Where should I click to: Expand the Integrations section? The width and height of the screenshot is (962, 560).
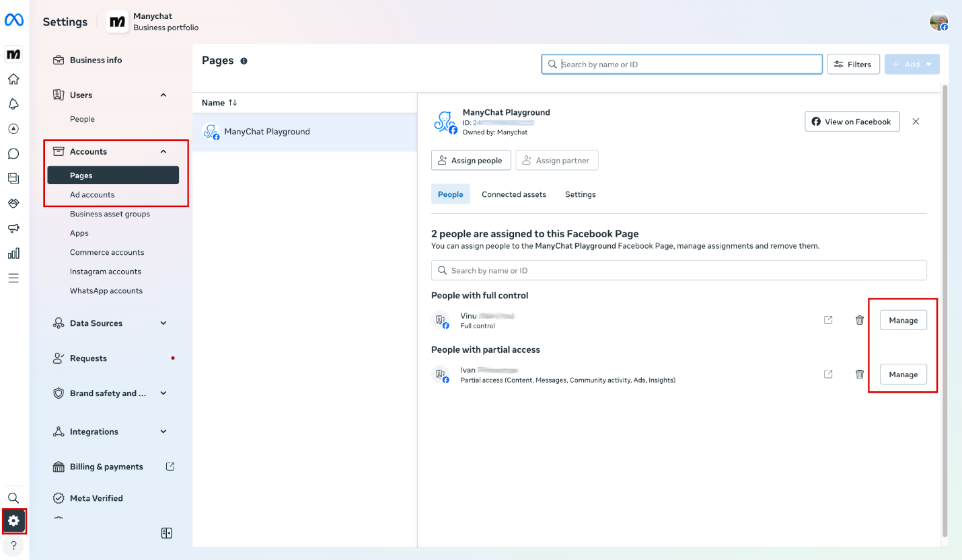[163, 432]
